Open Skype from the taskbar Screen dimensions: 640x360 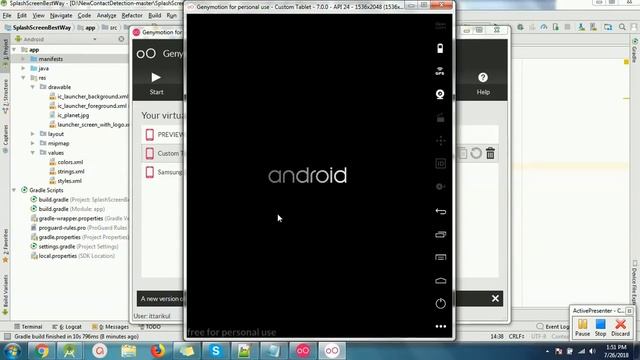tap(216, 351)
